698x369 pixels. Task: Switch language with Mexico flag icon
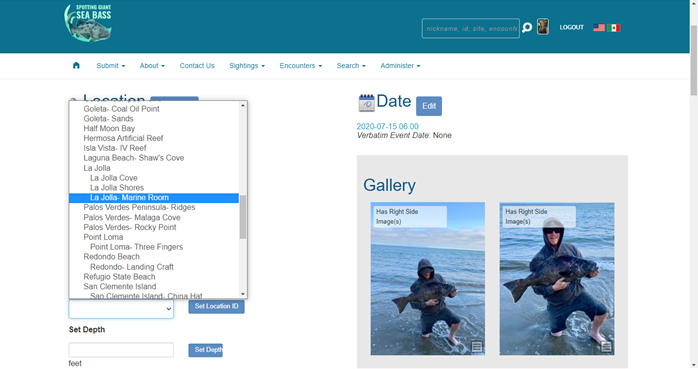pos(613,28)
